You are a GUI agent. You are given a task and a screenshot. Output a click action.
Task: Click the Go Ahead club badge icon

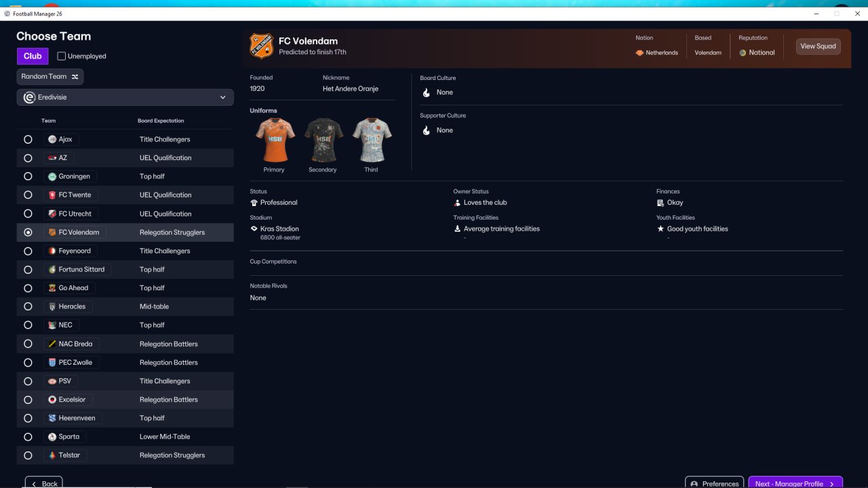[52, 288]
